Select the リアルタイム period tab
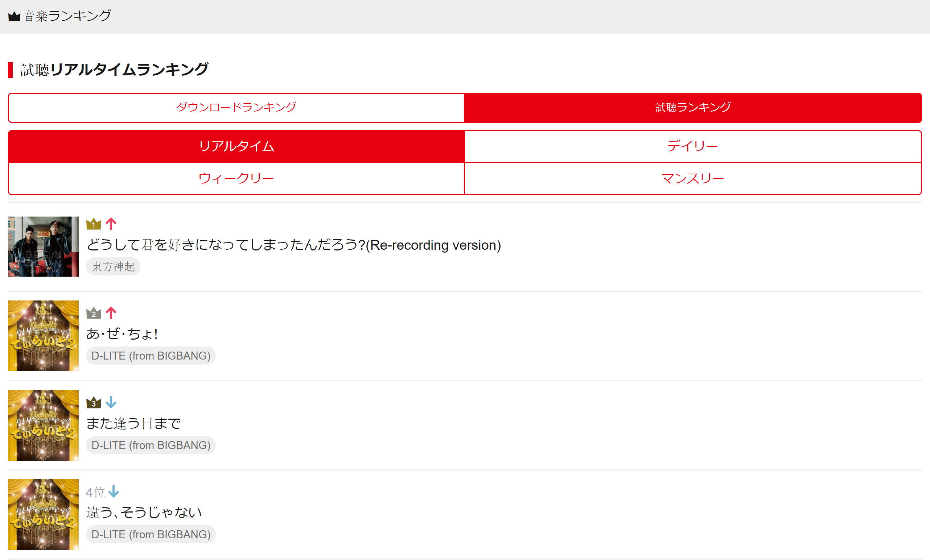This screenshot has height=560, width=930. coord(236,146)
